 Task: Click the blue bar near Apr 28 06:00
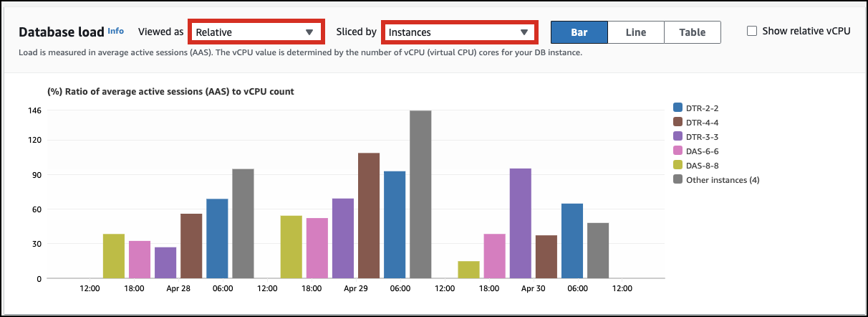(x=217, y=238)
